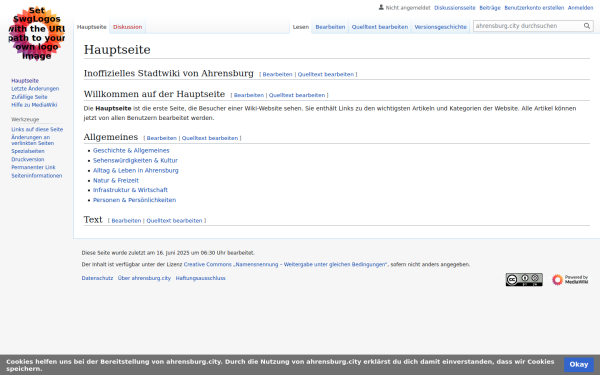The width and height of the screenshot is (600, 375).
Task: Click the Hauptseite page title
Action: (x=117, y=50)
